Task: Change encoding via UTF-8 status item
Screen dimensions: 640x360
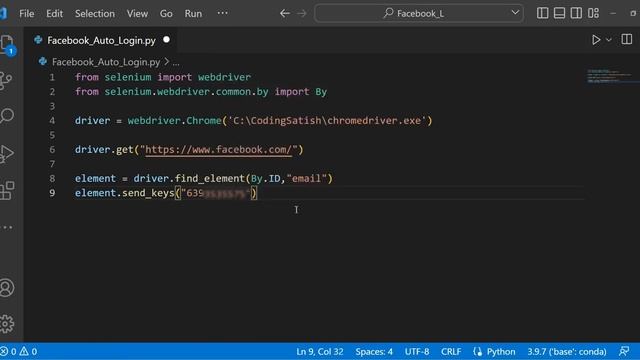Action: point(417,351)
